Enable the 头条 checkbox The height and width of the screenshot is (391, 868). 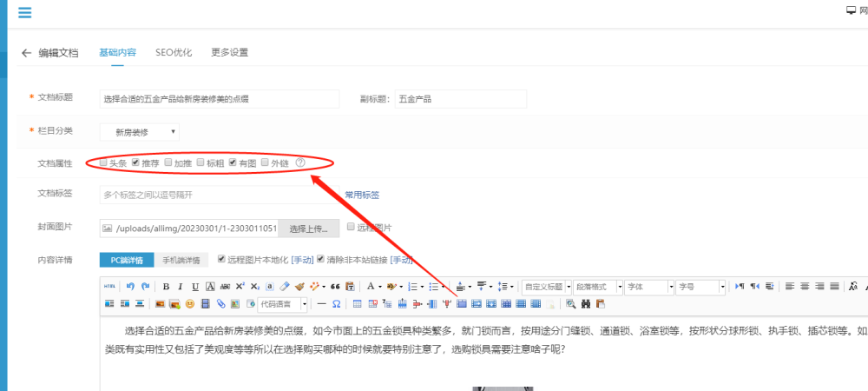103,162
